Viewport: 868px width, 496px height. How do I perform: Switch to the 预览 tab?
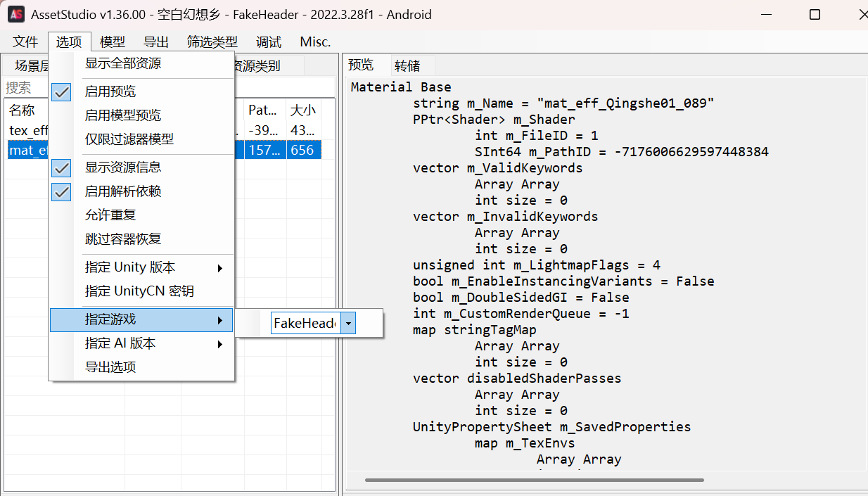coord(361,65)
